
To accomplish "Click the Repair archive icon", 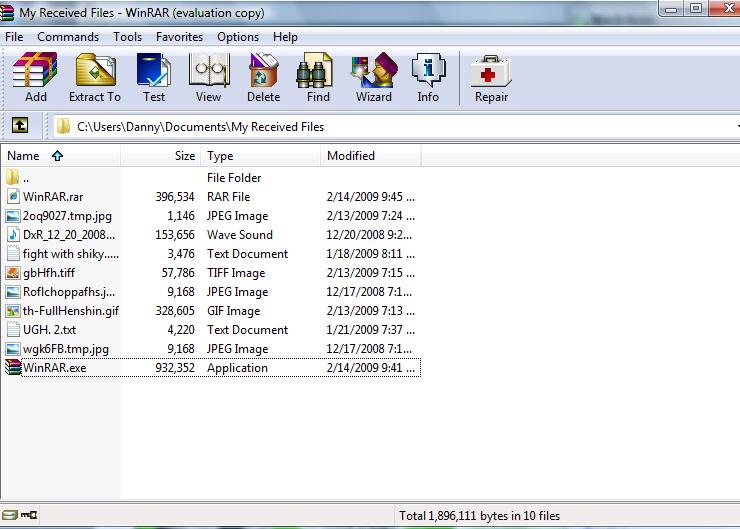I will 491,71.
